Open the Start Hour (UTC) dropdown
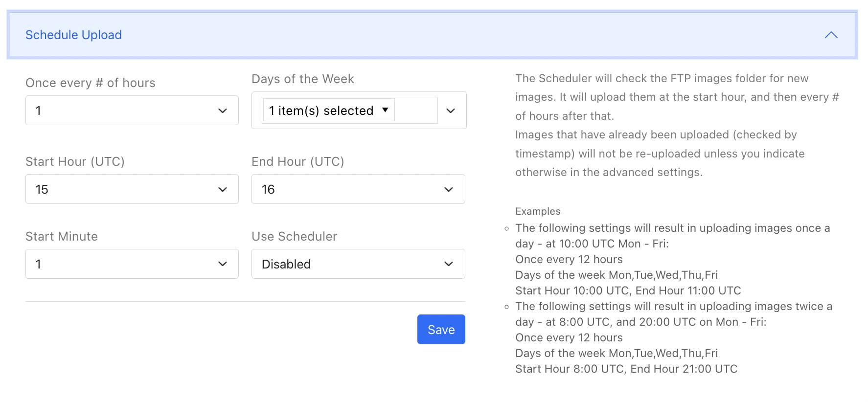868x402 pixels. pos(132,189)
